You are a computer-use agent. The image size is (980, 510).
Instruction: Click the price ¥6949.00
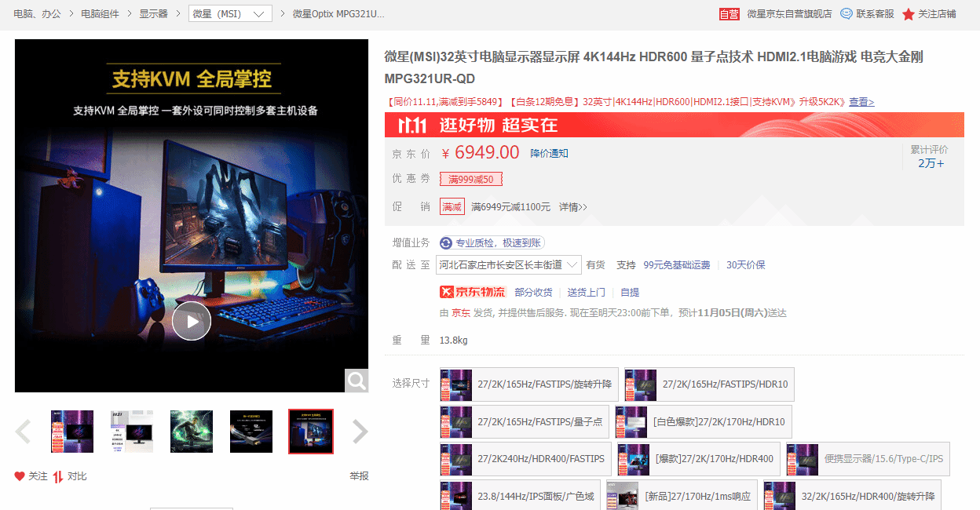[480, 152]
